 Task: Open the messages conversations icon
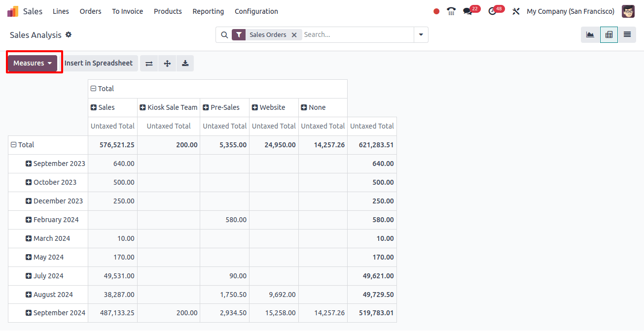[x=467, y=11]
